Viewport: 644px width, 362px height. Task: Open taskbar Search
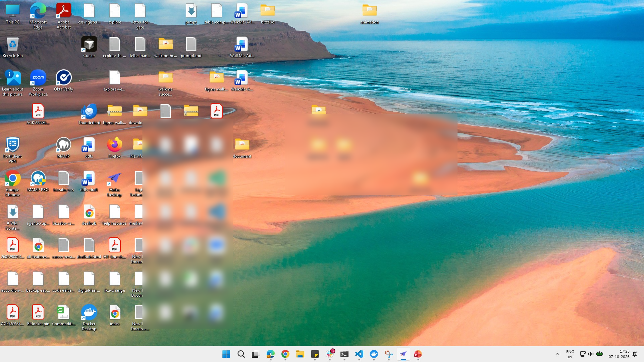(x=241, y=354)
